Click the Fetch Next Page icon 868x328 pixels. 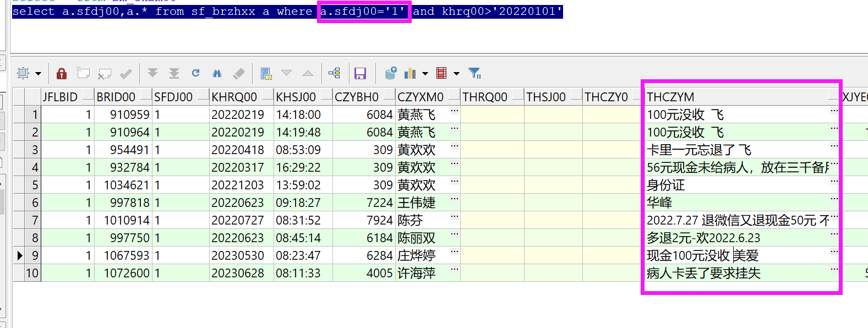point(152,73)
